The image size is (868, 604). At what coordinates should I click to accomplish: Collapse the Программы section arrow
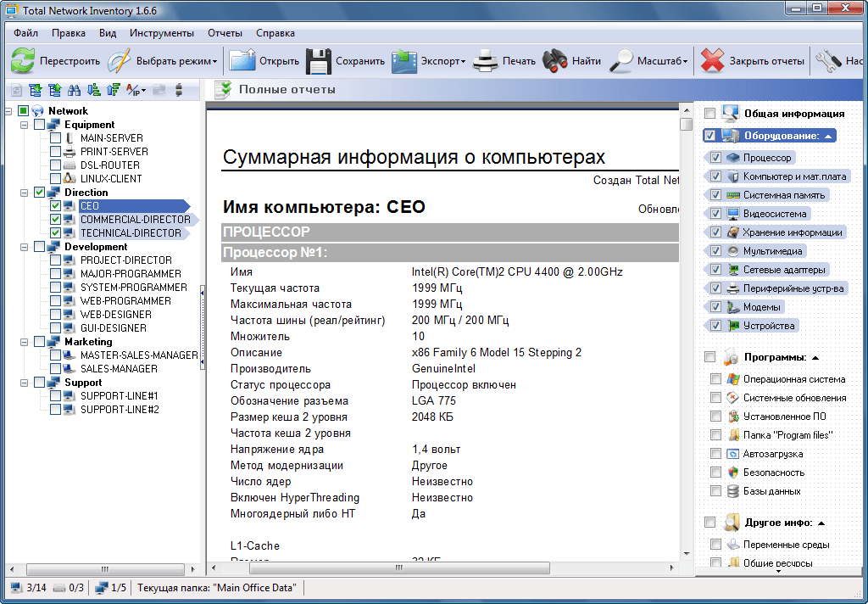pos(815,358)
